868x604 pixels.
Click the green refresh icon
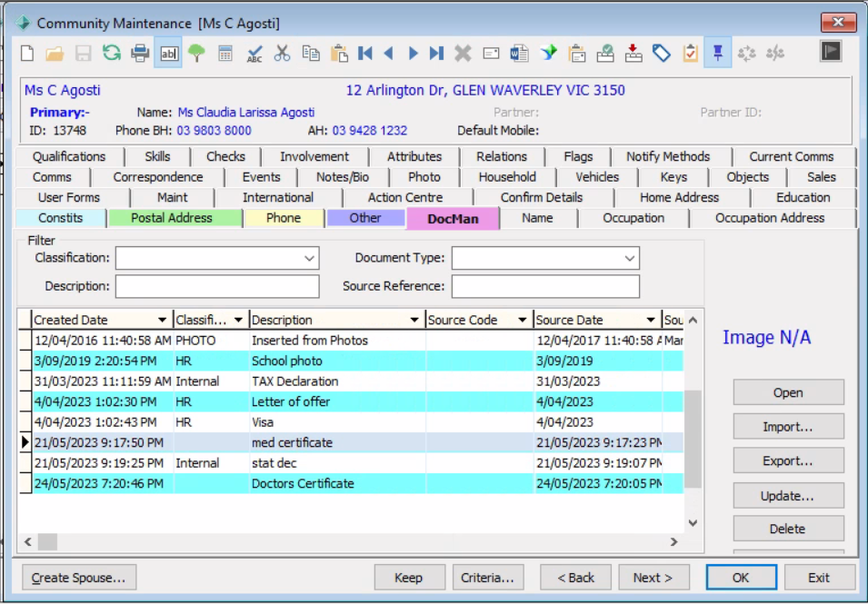111,54
